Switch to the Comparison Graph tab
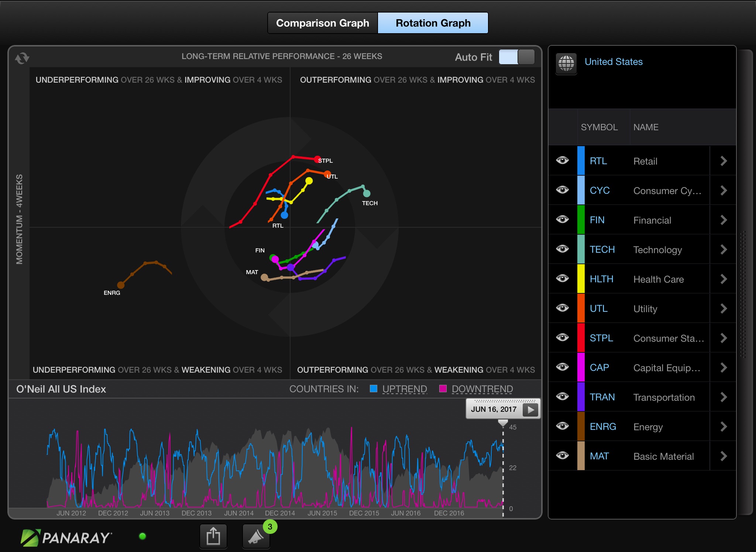756x552 pixels. pyautogui.click(x=323, y=23)
